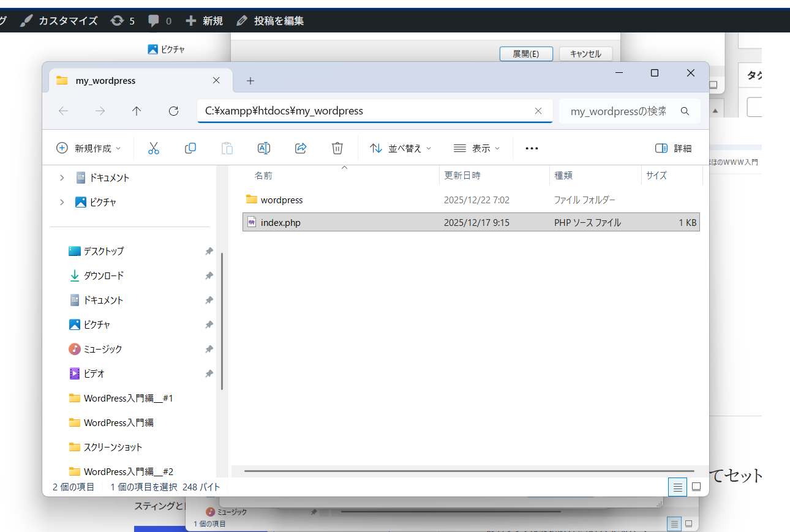Open the 並べ替え sort dropdown
Screen dimensions: 790x532
tap(401, 148)
